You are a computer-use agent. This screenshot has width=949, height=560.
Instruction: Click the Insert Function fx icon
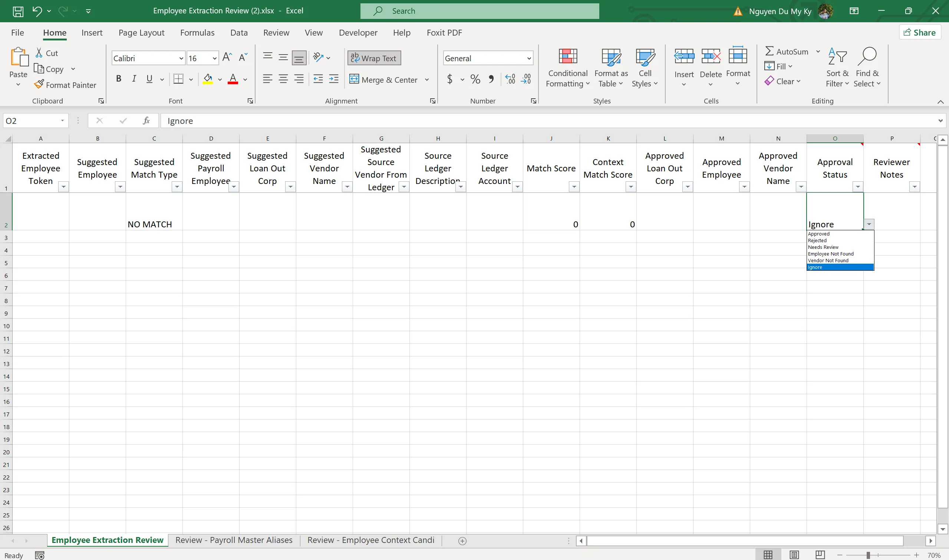pos(146,121)
